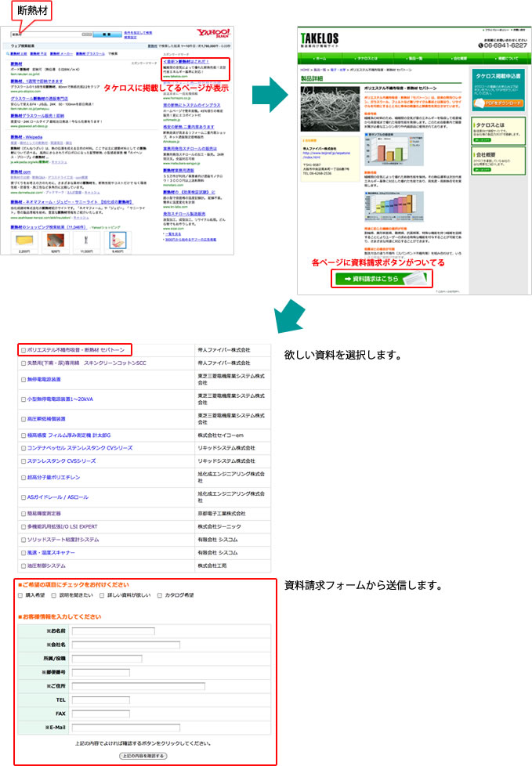The image size is (532, 766).
Task: Check 小型無停電電源装置1〜20kVA checkbox
Action: tap(23, 399)
